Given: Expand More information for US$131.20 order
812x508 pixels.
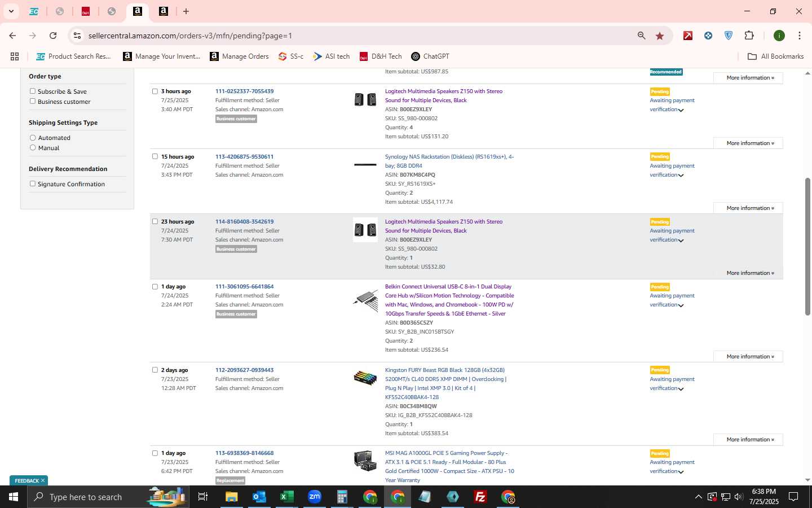Looking at the screenshot, I should pyautogui.click(x=748, y=143).
